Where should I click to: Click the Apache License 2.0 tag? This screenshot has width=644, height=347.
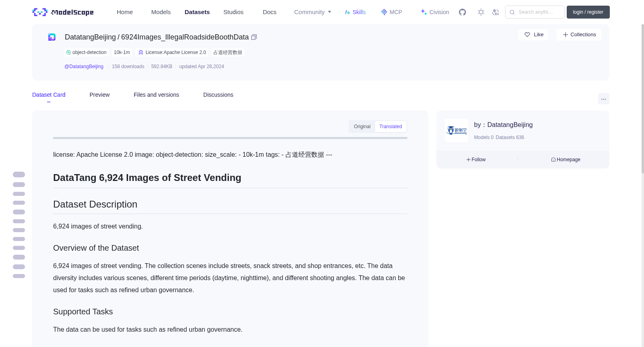point(172,52)
